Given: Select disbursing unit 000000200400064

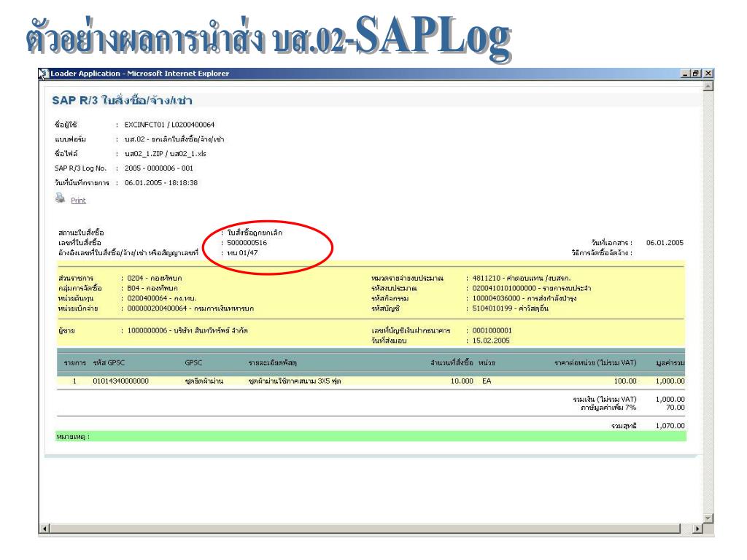Looking at the screenshot, I should point(157,308).
